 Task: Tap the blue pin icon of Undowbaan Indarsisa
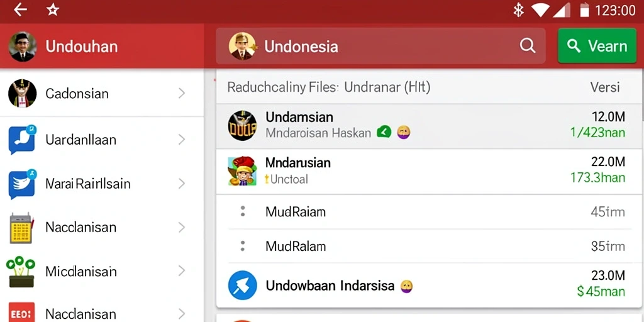[242, 286]
